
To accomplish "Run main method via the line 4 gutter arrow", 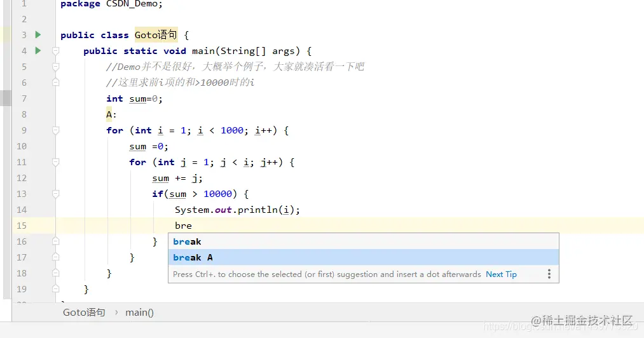I will pyautogui.click(x=38, y=51).
